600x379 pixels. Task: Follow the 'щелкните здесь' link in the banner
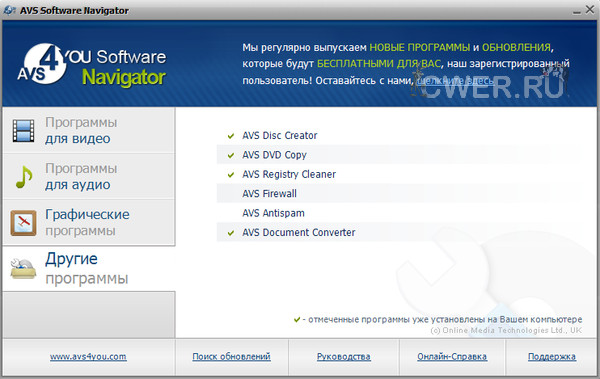(455, 81)
